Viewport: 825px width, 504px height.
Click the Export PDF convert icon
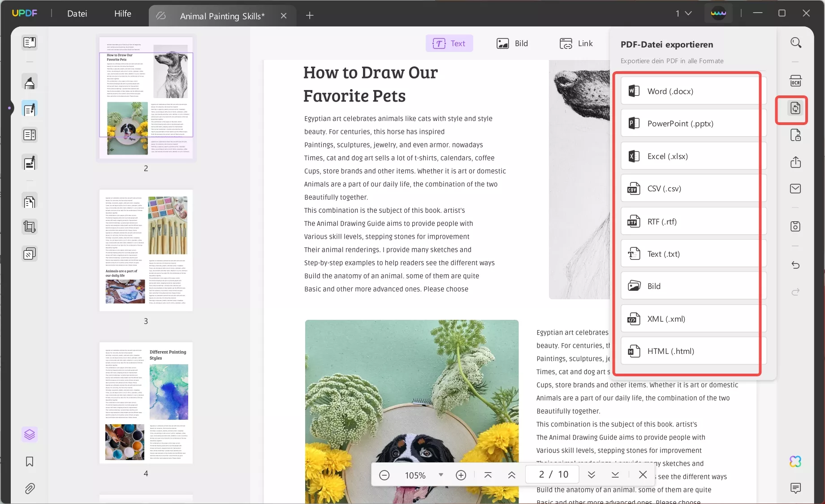pyautogui.click(x=795, y=108)
